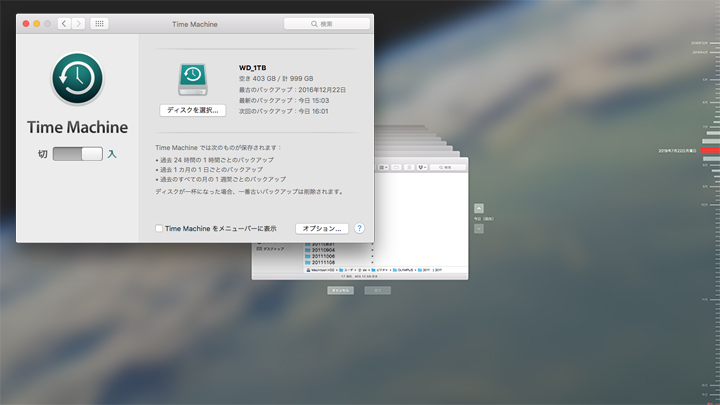Toggle the Time Machine on/off switch
The image size is (720, 405).
pos(78,154)
